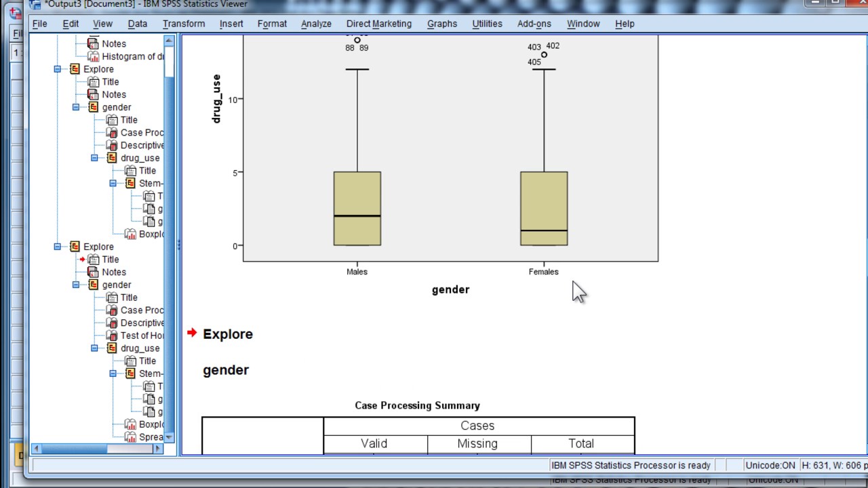868x488 pixels.
Task: Open the Graphs menu
Action: 442,24
